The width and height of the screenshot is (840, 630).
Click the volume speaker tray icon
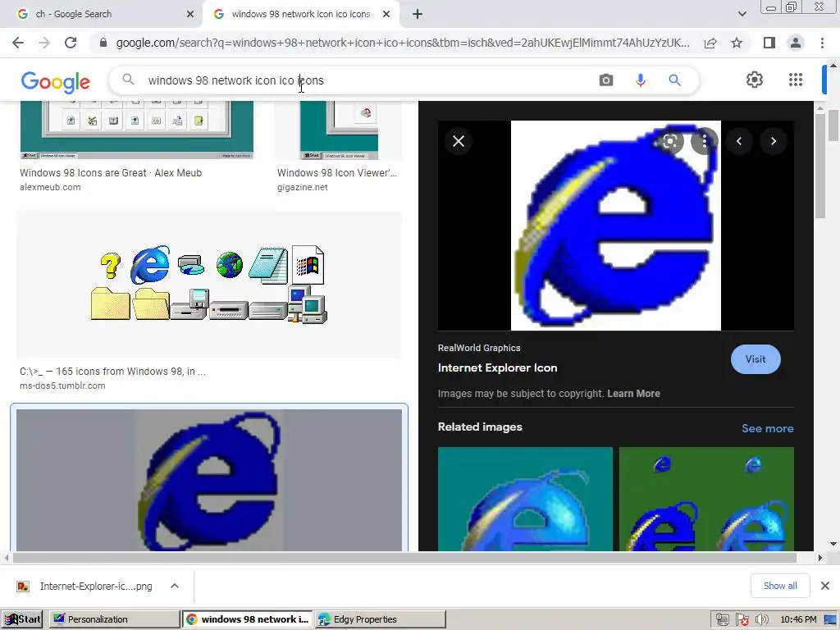tap(761, 620)
